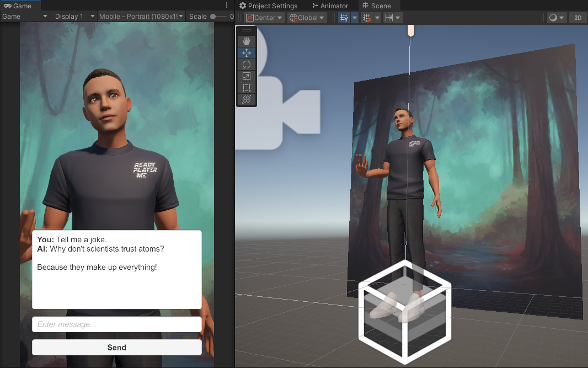Viewport: 588px width, 368px height.
Task: Open the Display 1 dropdown
Action: [x=73, y=16]
